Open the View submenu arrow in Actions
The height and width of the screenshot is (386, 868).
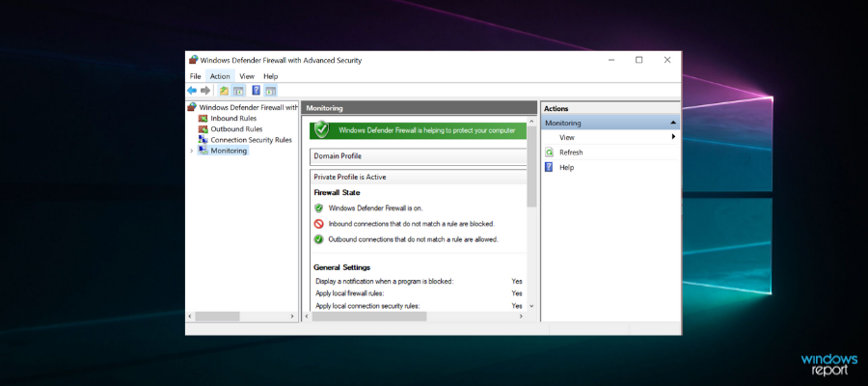[674, 137]
